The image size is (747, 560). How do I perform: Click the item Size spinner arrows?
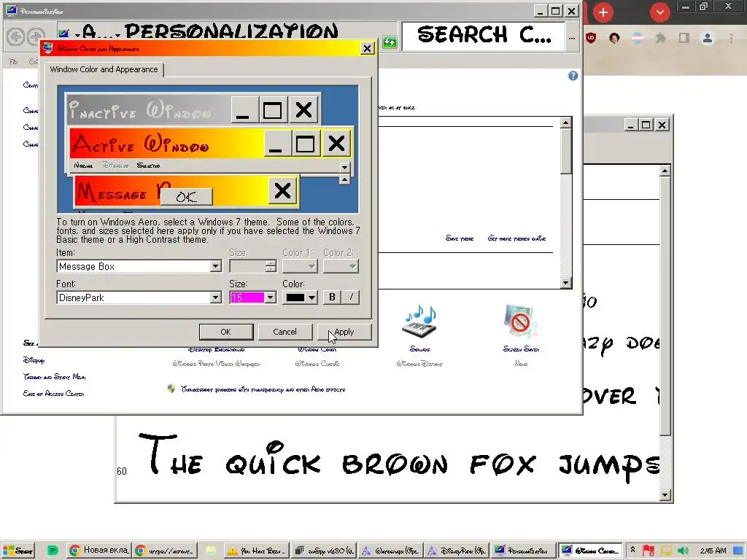tap(271, 266)
